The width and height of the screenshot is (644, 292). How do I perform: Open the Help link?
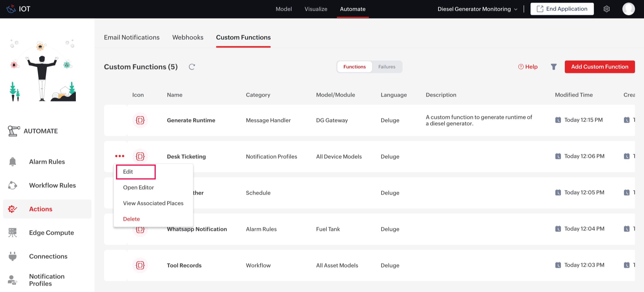click(527, 67)
